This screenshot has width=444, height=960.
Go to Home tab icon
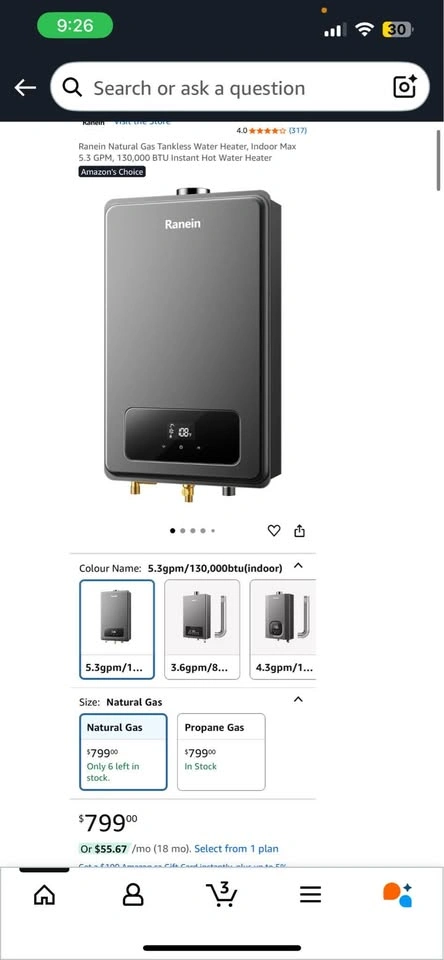[x=44, y=895]
